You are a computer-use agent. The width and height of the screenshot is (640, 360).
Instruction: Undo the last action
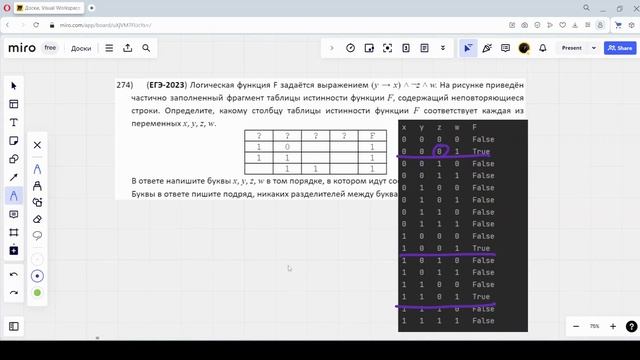13,274
